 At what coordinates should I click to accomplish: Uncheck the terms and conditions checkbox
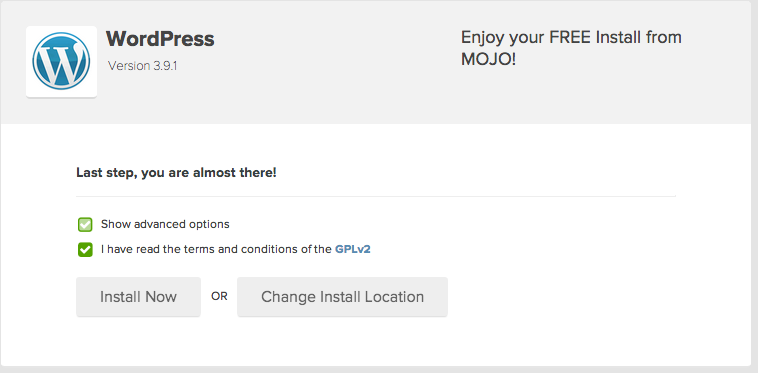coord(85,250)
